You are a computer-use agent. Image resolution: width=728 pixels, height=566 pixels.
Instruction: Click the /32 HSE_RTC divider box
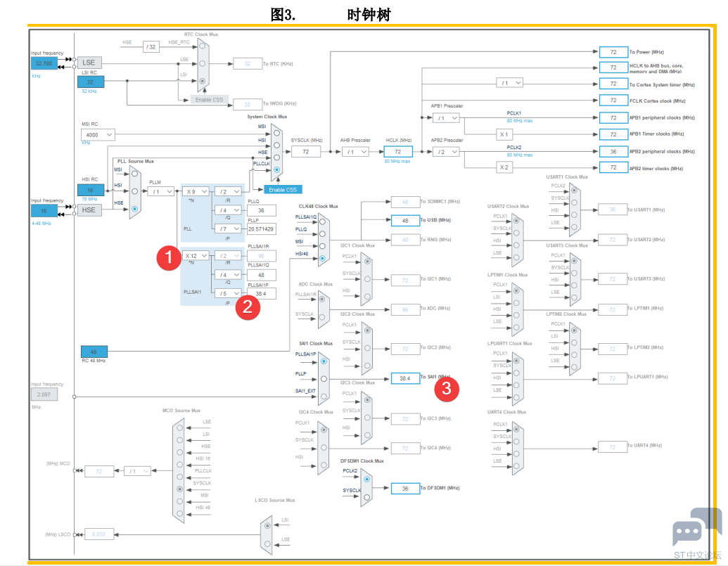pos(152,46)
